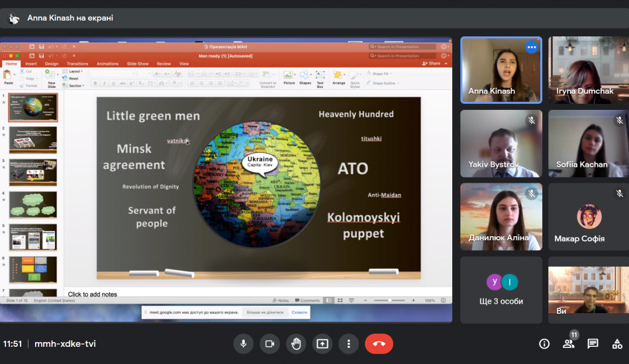
Task: Click the "Сховати" hide link
Action: 299,312
